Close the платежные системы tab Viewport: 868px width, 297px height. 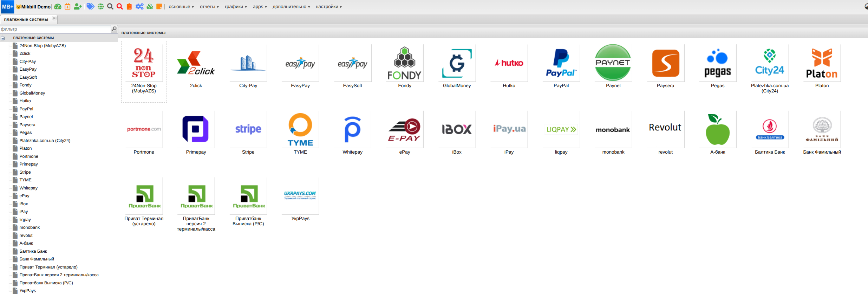(54, 19)
